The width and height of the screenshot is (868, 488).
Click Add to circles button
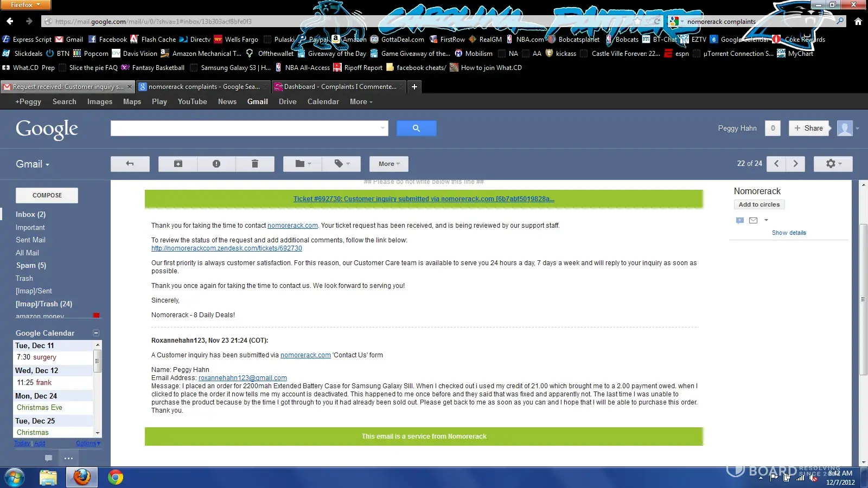click(x=759, y=204)
